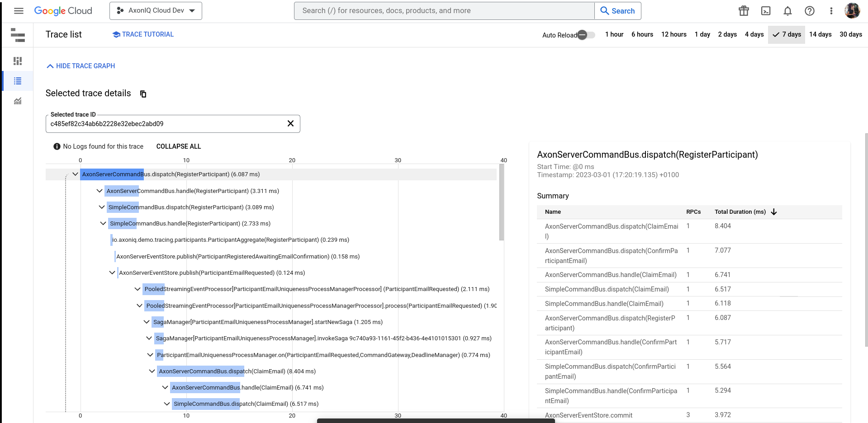Image resolution: width=868 pixels, height=423 pixels.
Task: Collapse SimpleCommandBus.handle(RegisterParticipant) span
Action: click(x=103, y=223)
